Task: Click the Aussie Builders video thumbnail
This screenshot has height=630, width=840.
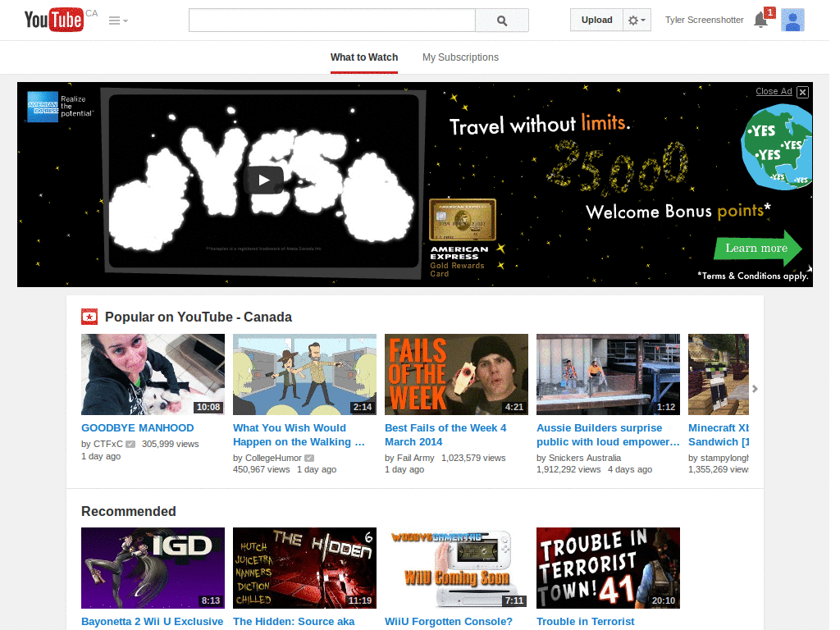Action: coord(608,374)
